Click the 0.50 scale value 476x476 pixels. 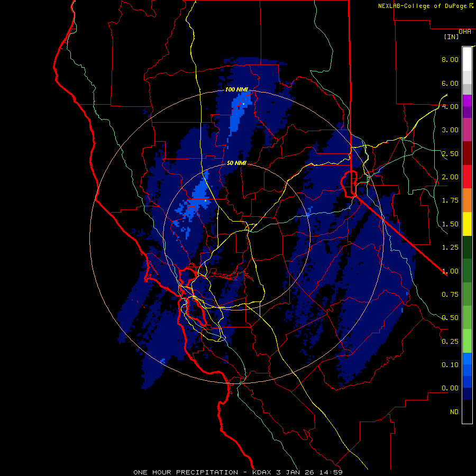(450, 318)
